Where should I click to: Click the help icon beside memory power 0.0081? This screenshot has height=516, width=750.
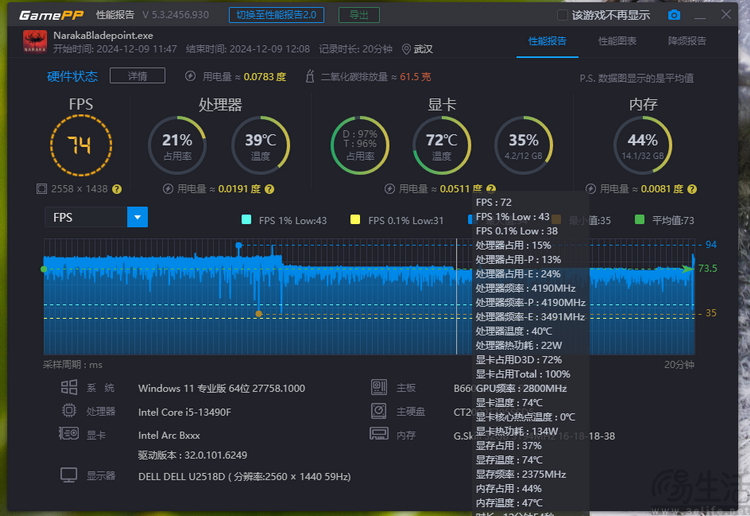click(x=692, y=189)
